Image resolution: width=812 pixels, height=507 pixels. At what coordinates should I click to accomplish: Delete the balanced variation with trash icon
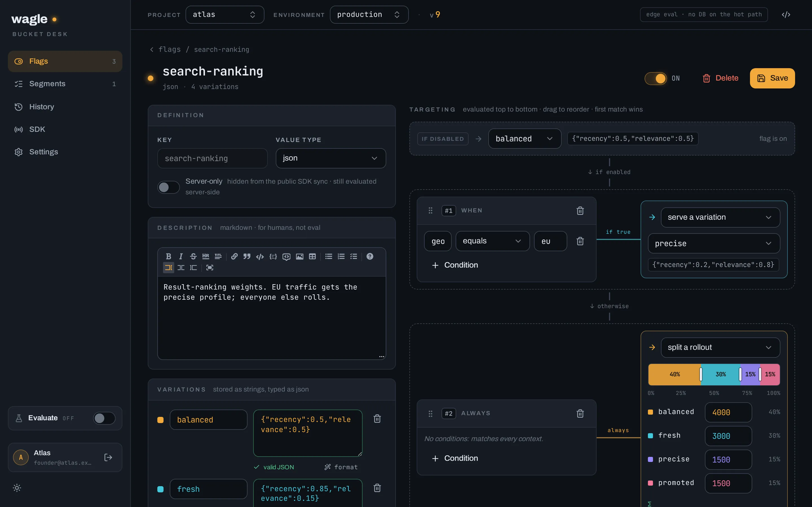(x=377, y=419)
